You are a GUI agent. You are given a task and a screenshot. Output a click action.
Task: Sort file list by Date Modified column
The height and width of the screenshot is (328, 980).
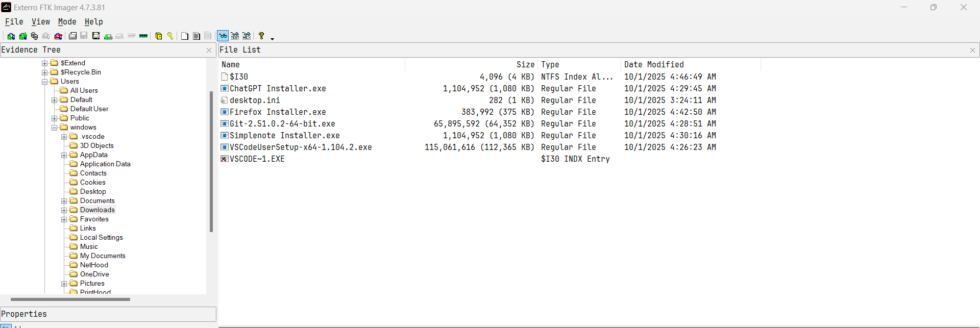tap(654, 65)
